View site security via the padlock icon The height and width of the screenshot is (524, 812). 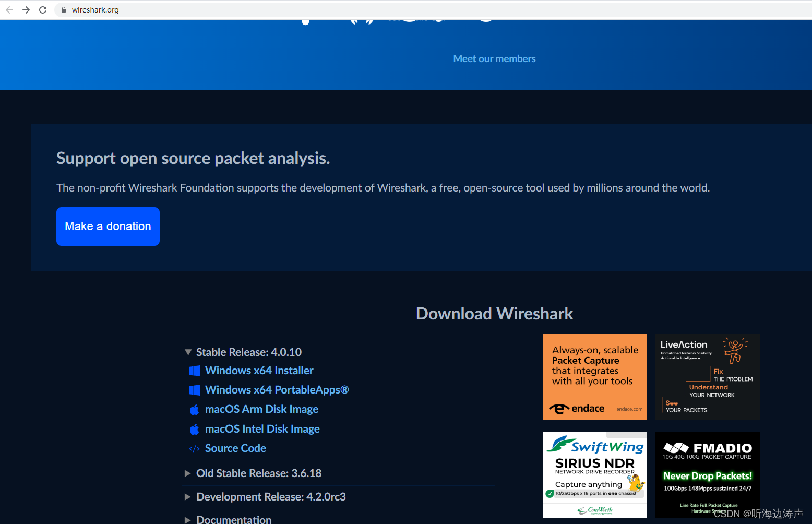click(64, 10)
